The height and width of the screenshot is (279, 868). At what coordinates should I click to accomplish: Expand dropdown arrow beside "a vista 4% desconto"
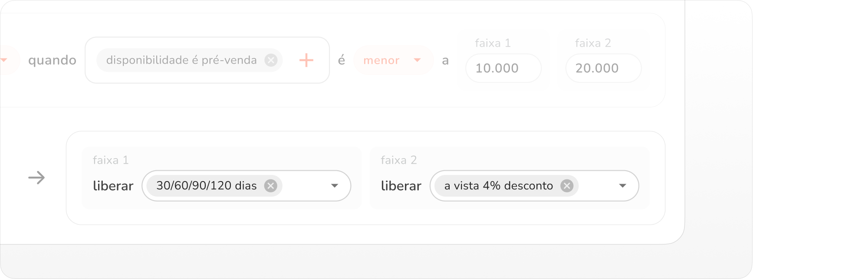[622, 186]
